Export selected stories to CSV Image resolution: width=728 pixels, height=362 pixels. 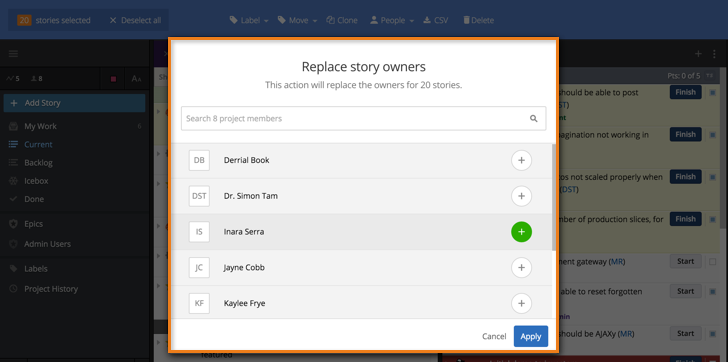(436, 20)
